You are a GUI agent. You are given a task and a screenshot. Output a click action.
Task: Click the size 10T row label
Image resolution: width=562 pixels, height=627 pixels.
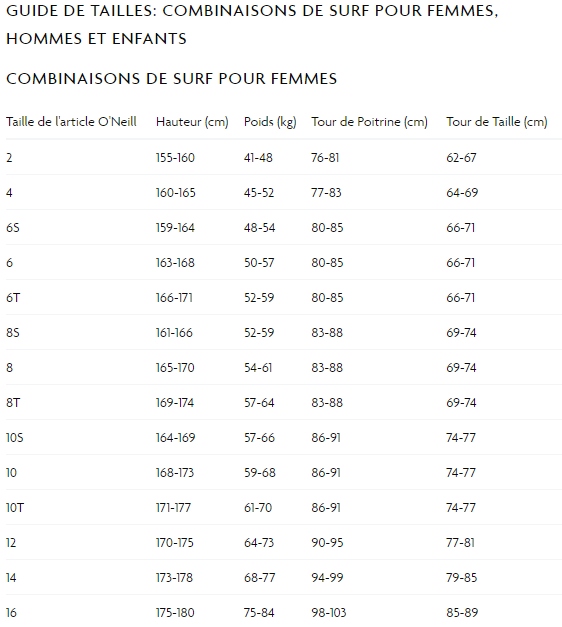point(15,508)
